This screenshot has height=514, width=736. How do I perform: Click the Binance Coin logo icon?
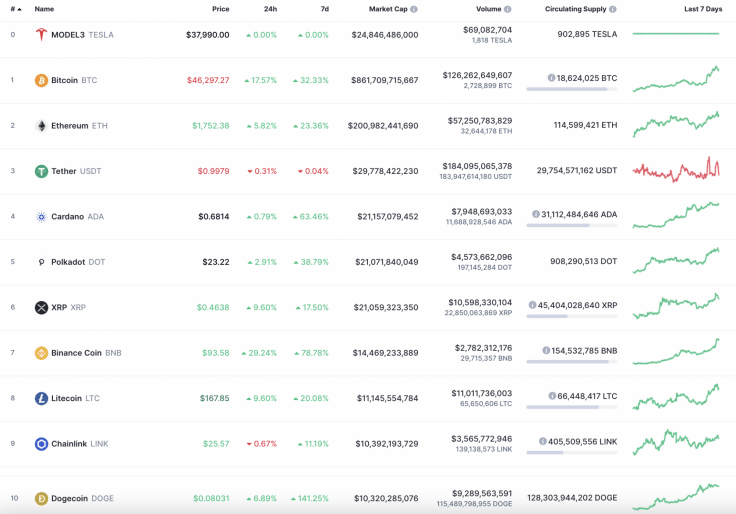point(41,353)
